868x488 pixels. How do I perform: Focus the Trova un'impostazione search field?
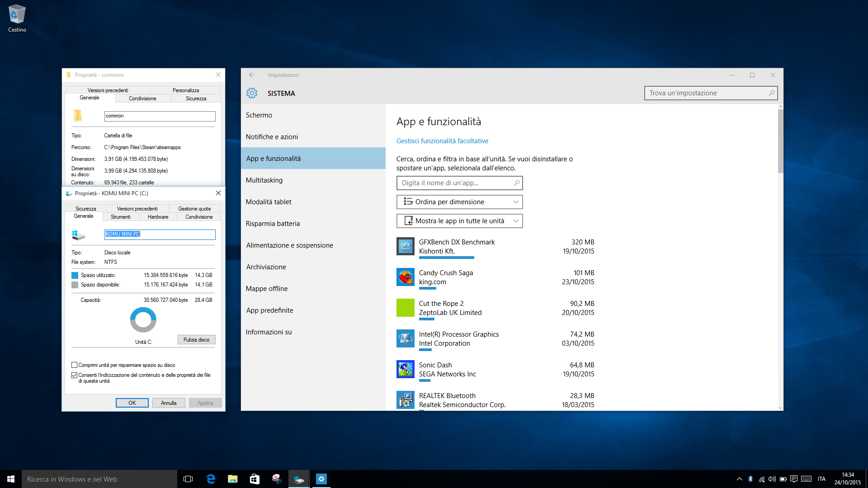click(711, 93)
